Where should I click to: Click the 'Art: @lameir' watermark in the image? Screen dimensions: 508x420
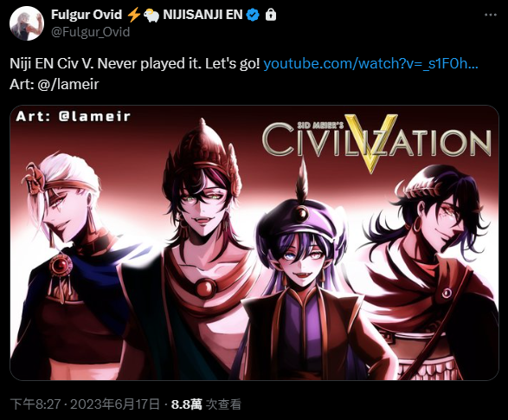74,116
